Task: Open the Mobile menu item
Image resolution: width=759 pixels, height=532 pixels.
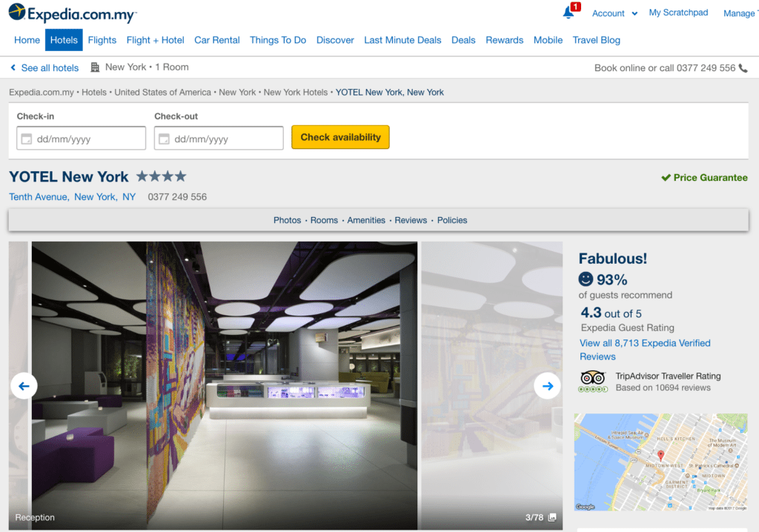Action: pos(548,40)
